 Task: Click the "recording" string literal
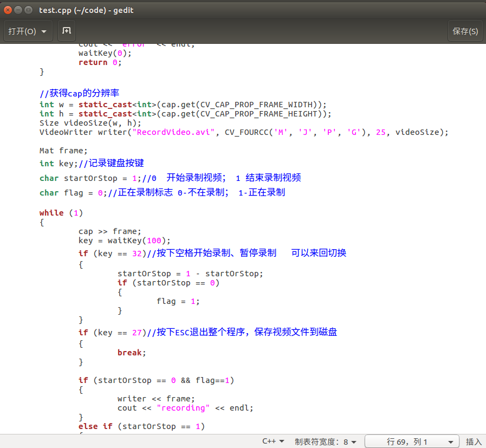(183, 408)
